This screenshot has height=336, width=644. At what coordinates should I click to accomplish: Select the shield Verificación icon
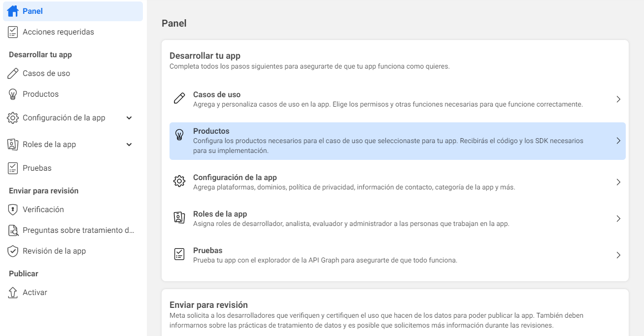point(12,209)
